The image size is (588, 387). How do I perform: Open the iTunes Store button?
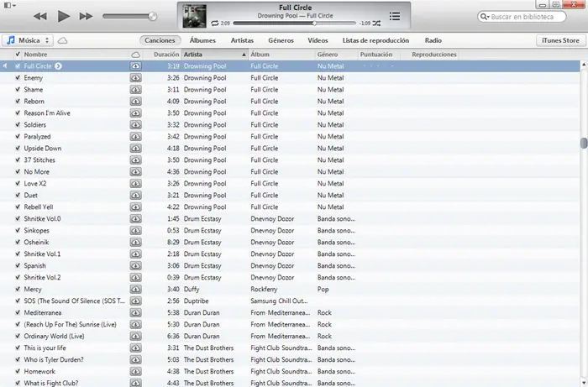(560, 40)
